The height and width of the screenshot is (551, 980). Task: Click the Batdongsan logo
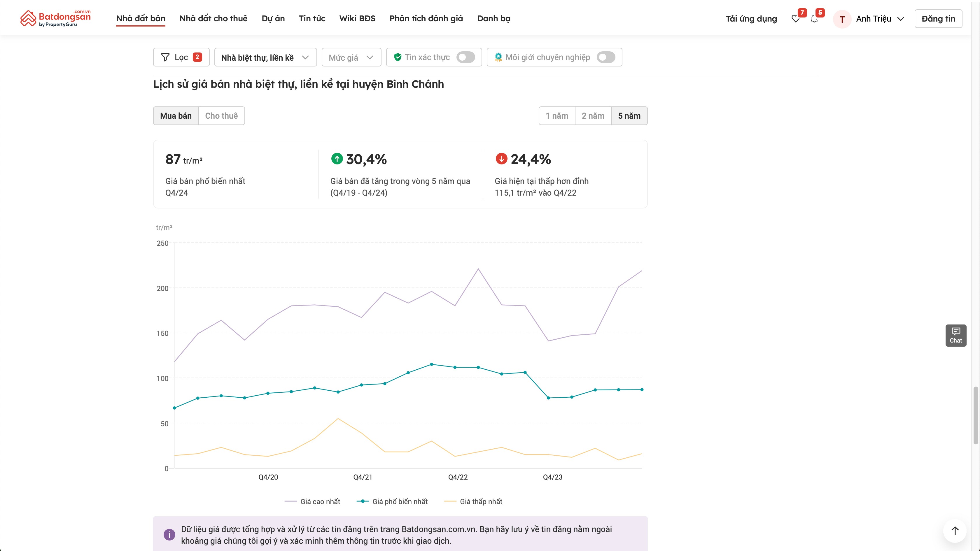[x=55, y=18]
